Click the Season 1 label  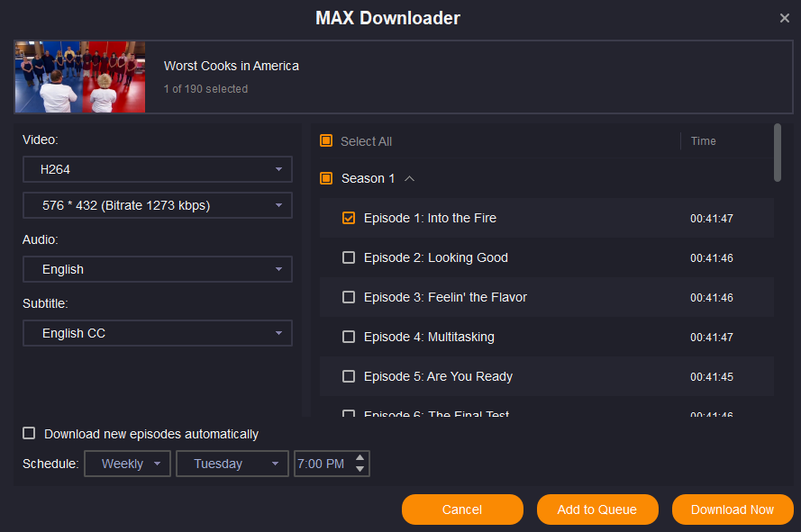[x=368, y=178]
